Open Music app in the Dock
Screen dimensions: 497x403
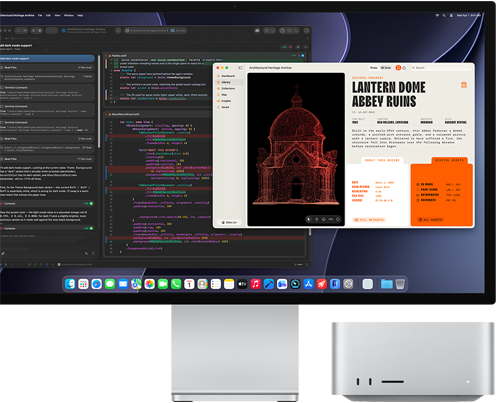pyautogui.click(x=255, y=284)
